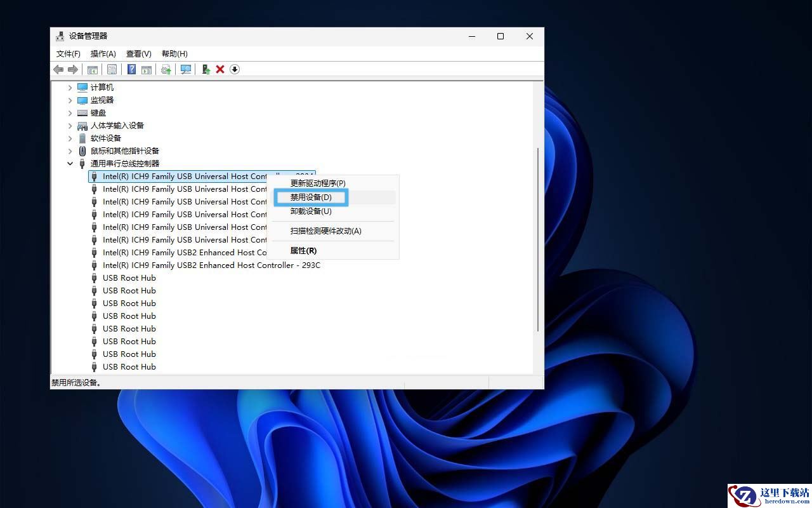Expand the 软件设备 tree node
Screen dimensions: 812x508
[x=70, y=138]
